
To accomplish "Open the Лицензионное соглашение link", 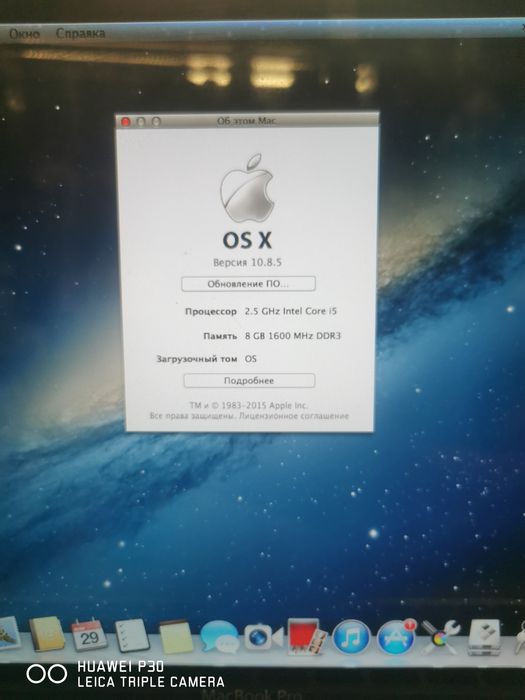I will [294, 416].
